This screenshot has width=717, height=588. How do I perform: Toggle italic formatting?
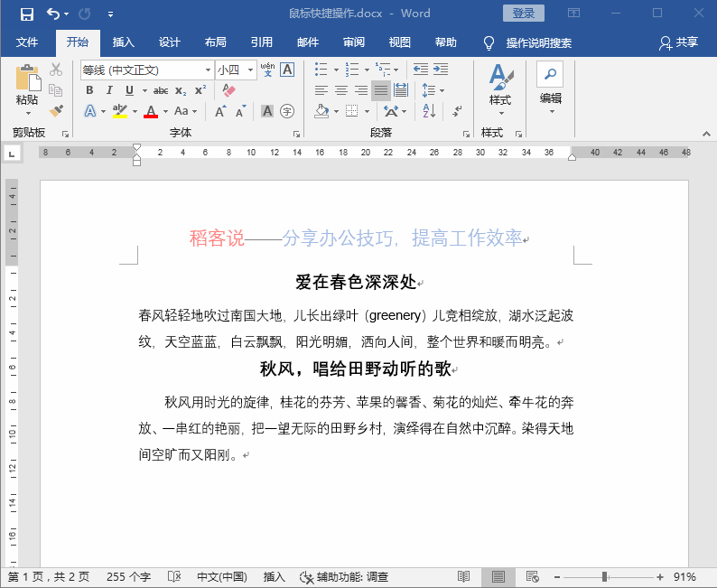109,90
